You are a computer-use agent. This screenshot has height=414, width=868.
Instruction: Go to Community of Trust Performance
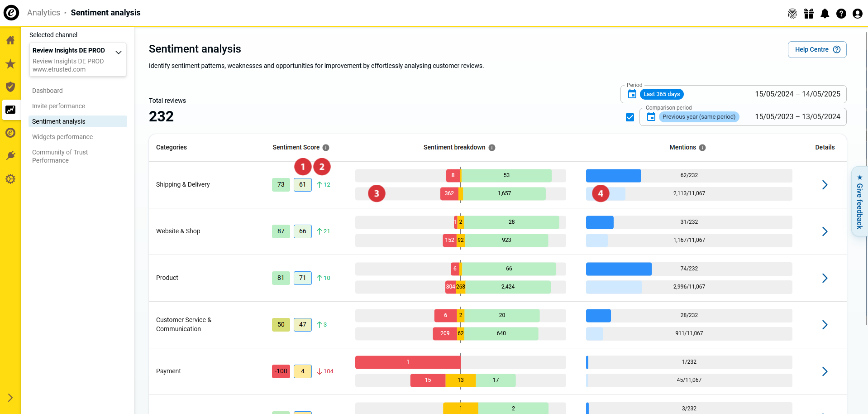coord(60,156)
